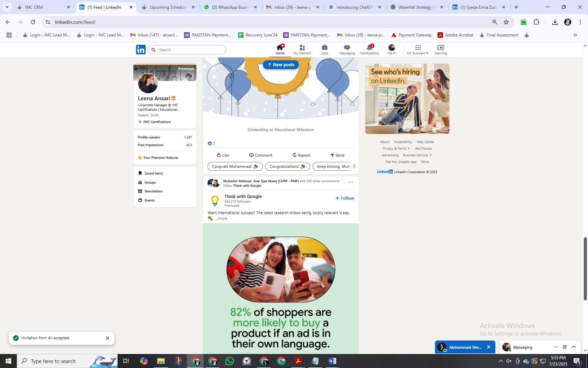Switch to Syeda Erma LinkedIn tab
588x368 pixels.
pyautogui.click(x=478, y=7)
